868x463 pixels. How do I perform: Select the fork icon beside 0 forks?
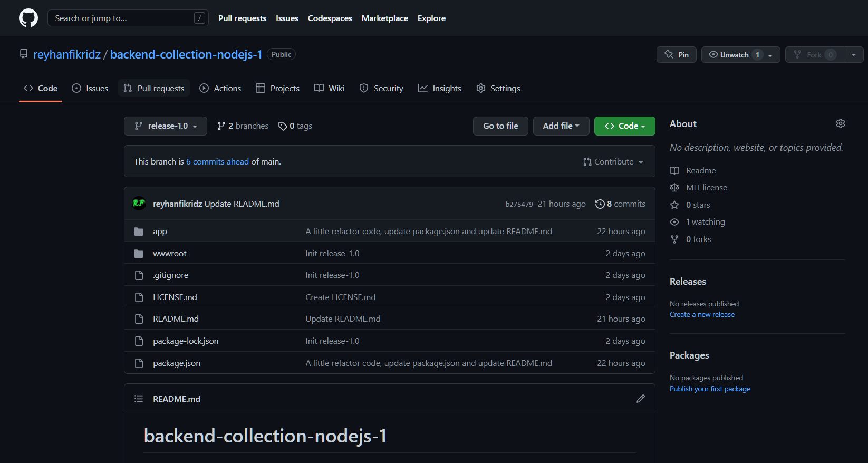pos(674,239)
